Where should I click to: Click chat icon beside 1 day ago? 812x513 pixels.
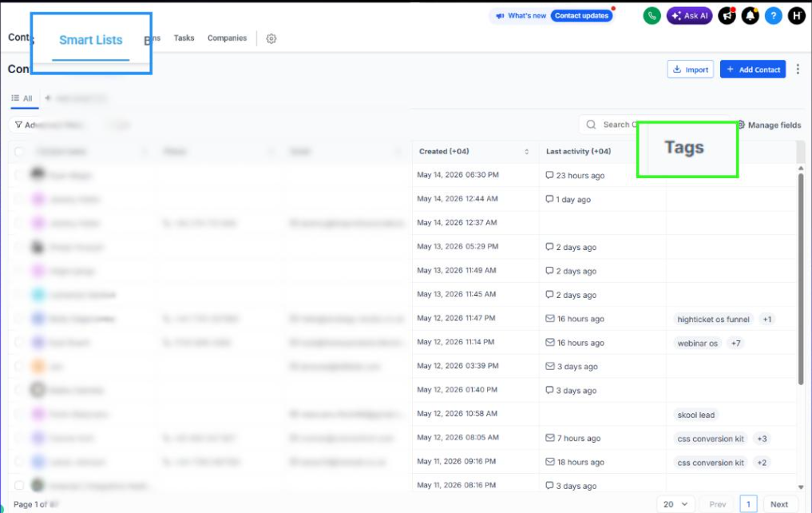(x=549, y=199)
